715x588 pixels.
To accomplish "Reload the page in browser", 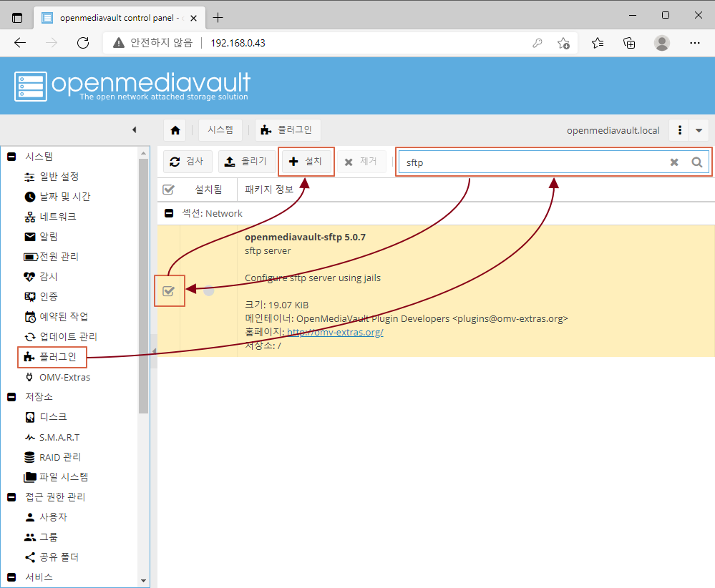I will pyautogui.click(x=83, y=43).
